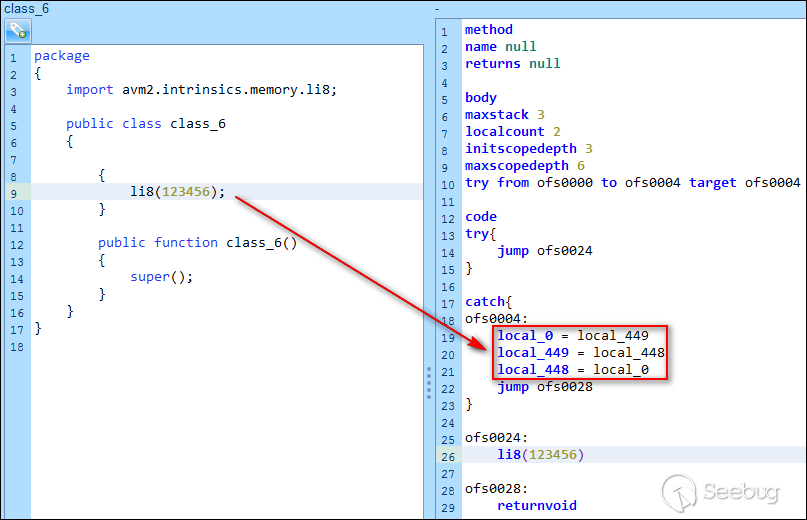The image size is (807, 520).
Task: Click the 'catch{' line
Action: (x=488, y=302)
